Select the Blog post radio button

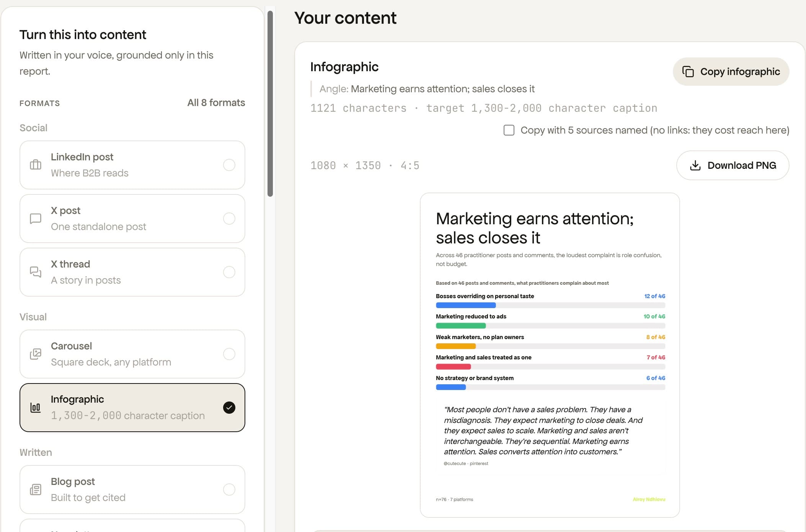(229, 490)
